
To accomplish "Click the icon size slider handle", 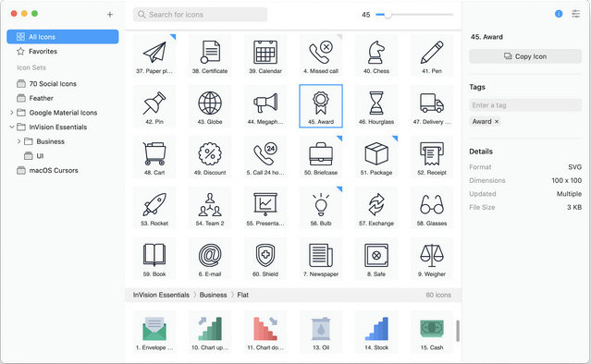I will [x=388, y=15].
